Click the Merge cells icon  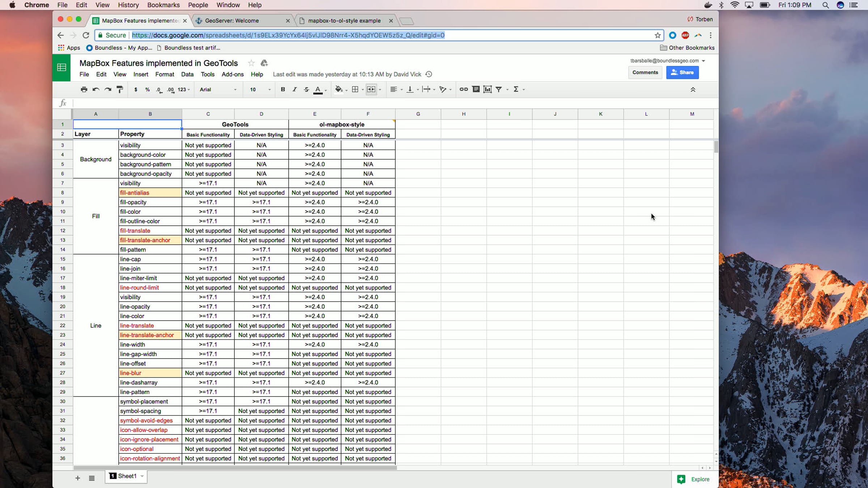click(371, 89)
